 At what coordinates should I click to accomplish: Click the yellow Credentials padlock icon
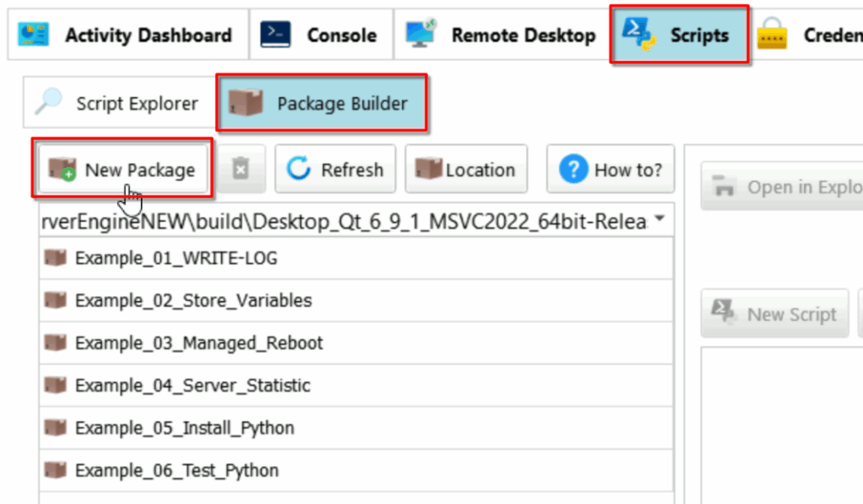[772, 34]
